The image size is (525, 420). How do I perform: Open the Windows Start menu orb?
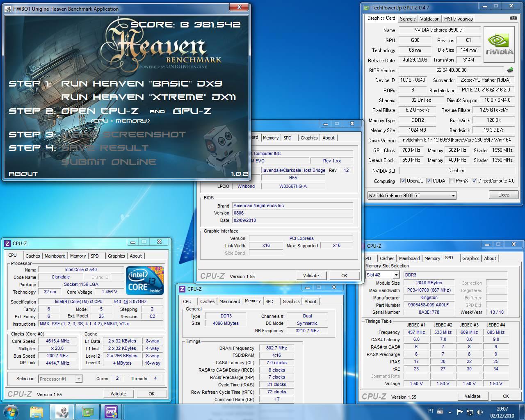click(10, 411)
